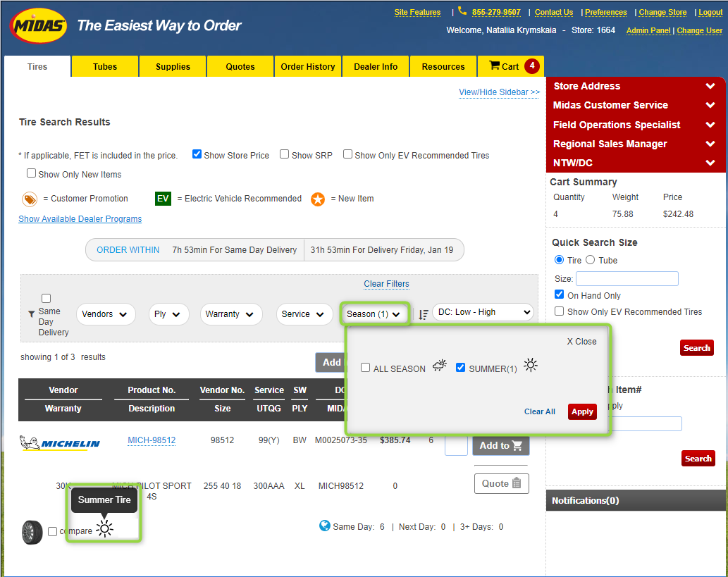Image resolution: width=728 pixels, height=577 pixels.
Task: Open the Order History tab
Action: (x=308, y=66)
